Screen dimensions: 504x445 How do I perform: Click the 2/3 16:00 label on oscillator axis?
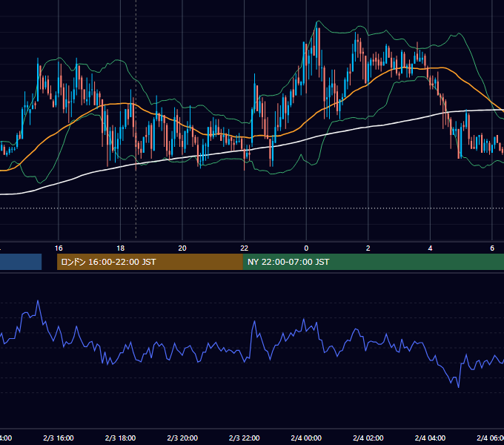59,438
